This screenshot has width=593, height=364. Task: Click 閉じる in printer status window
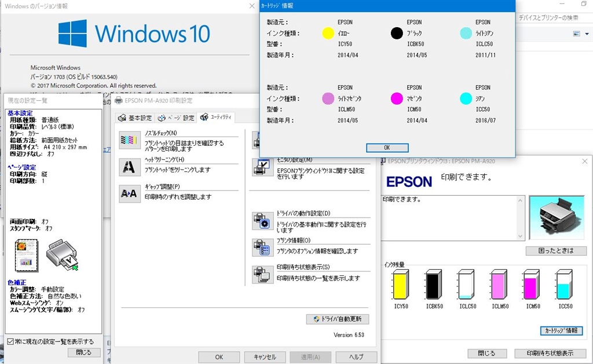[486, 354]
